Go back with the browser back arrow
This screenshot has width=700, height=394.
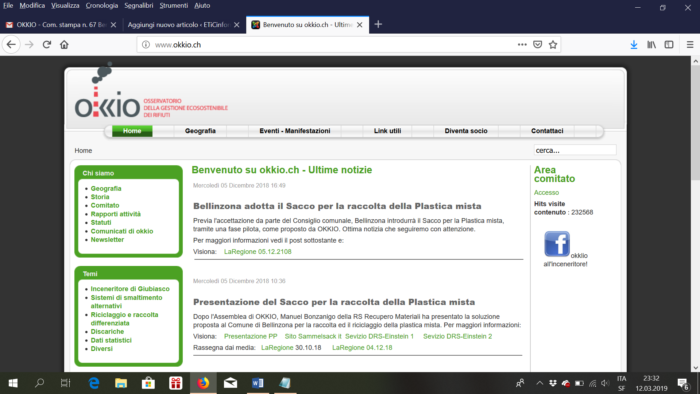[x=11, y=45]
